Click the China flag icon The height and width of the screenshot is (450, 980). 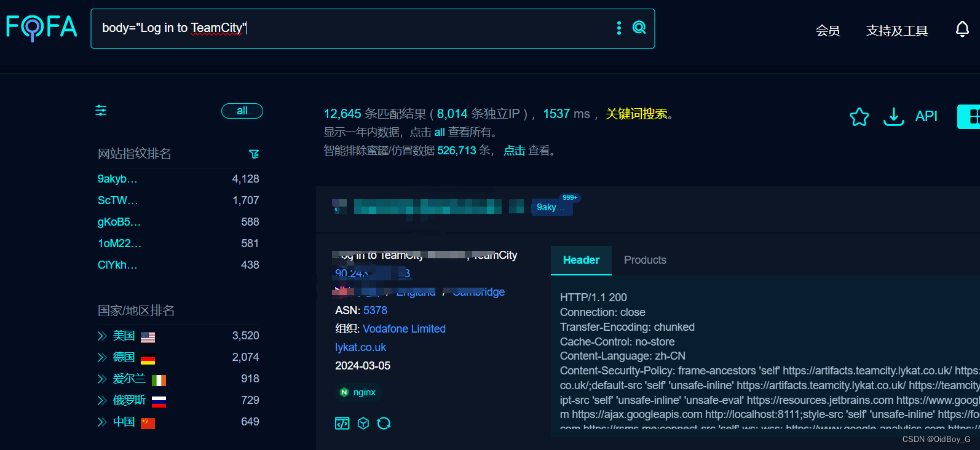click(148, 423)
